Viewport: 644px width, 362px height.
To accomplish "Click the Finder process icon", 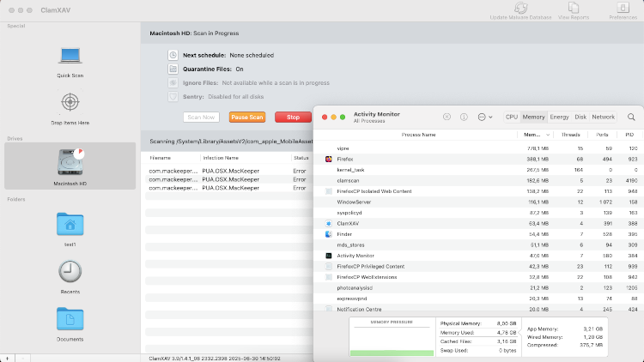I will click(329, 234).
